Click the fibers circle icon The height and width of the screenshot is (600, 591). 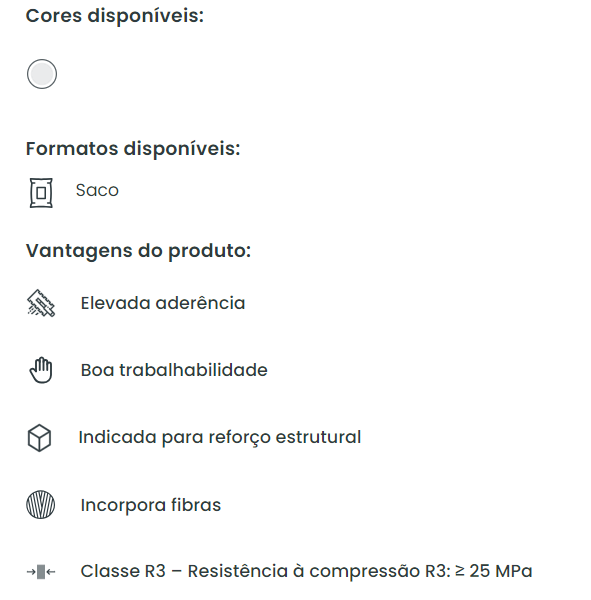pyautogui.click(x=41, y=505)
